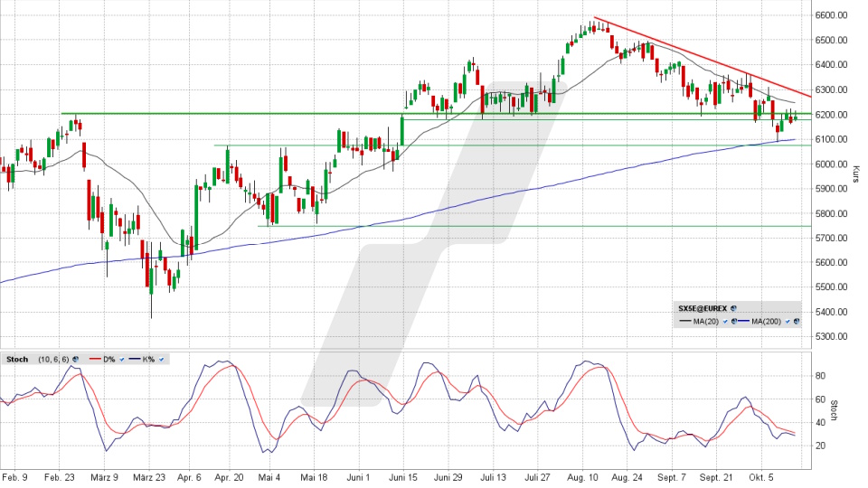Open settings icon beside MA(20) checkmark
868x488 pixels.
[x=734, y=321]
